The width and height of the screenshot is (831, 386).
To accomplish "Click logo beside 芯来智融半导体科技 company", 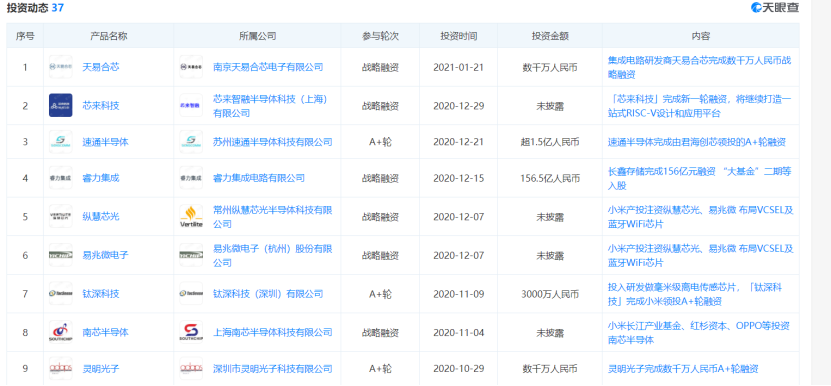I will tap(191, 106).
